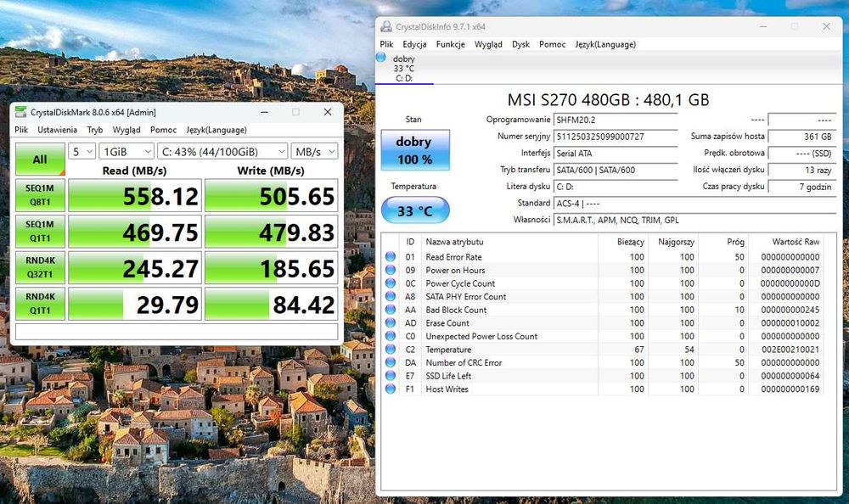Image resolution: width=849 pixels, height=504 pixels.
Task: Open Język(Language) menu in CrystalDiskInfo
Action: [605, 44]
